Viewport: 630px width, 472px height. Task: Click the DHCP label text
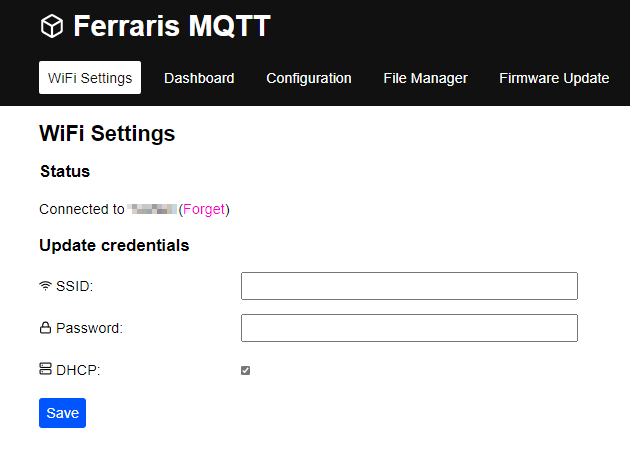click(x=78, y=370)
